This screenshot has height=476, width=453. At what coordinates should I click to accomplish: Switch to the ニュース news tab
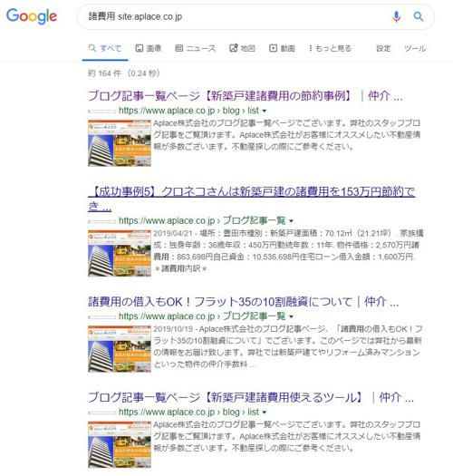pyautogui.click(x=196, y=48)
